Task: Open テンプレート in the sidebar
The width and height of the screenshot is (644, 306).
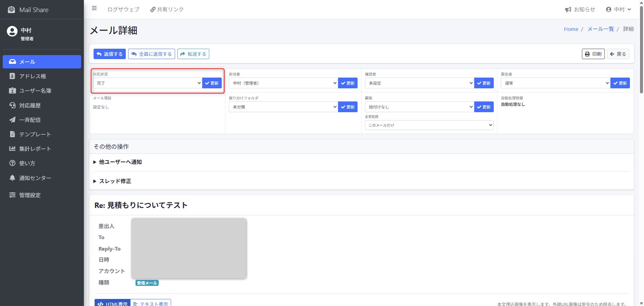Action: pos(42,134)
